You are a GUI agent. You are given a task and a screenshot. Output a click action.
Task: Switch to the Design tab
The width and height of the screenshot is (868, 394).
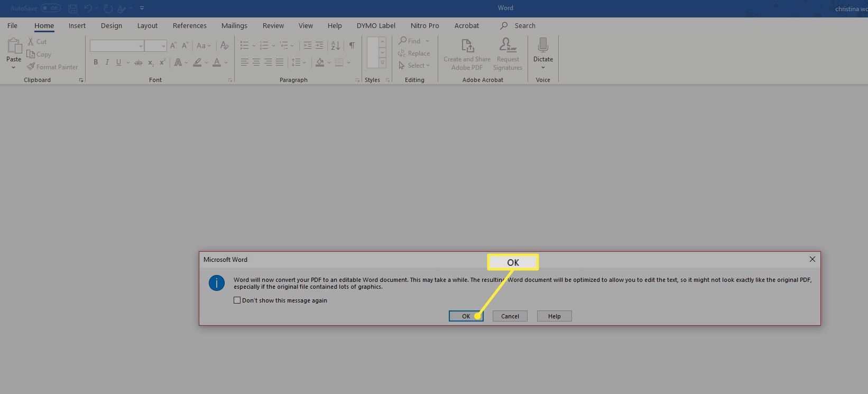[112, 25]
